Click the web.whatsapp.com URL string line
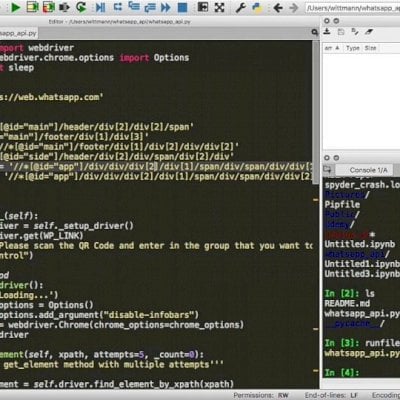 point(52,97)
